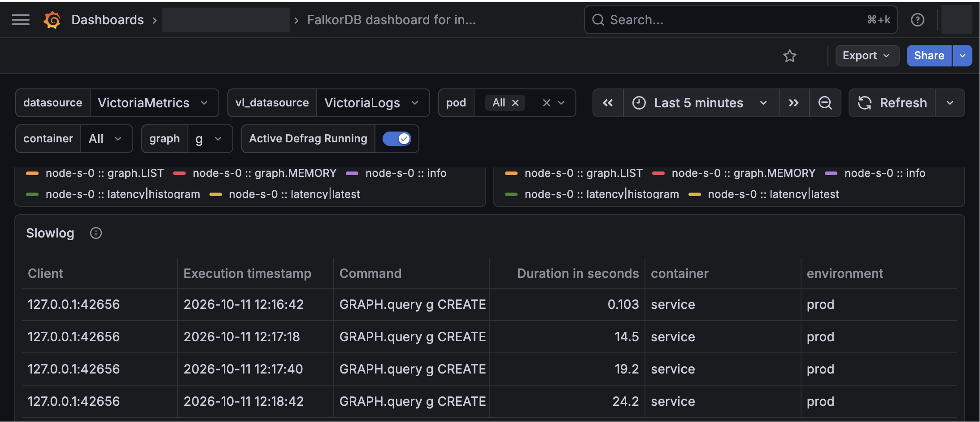This screenshot has height=422, width=980.
Task: Open the Export menu
Action: (867, 56)
